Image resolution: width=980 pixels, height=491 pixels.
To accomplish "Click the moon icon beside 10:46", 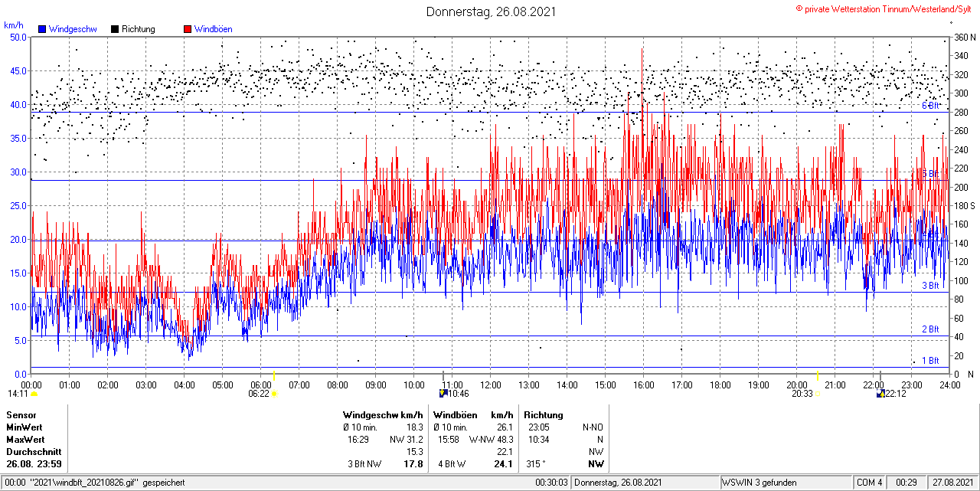I will click(x=443, y=394).
